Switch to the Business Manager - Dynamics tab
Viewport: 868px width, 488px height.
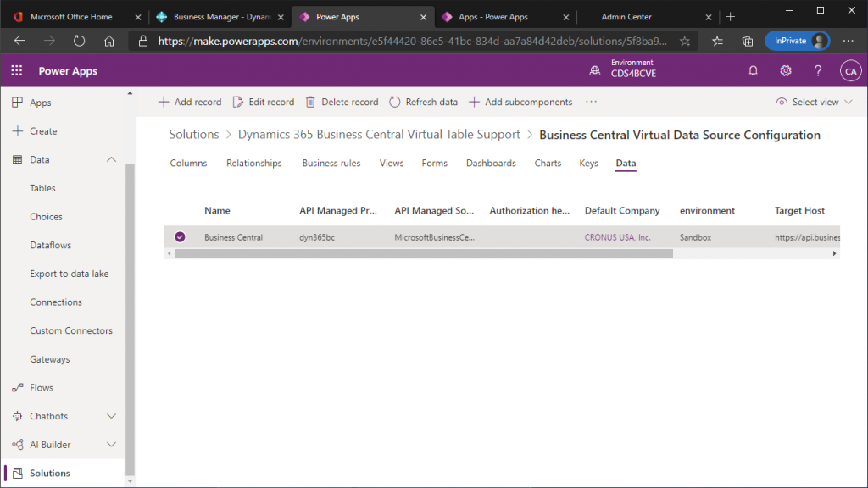pyautogui.click(x=221, y=17)
